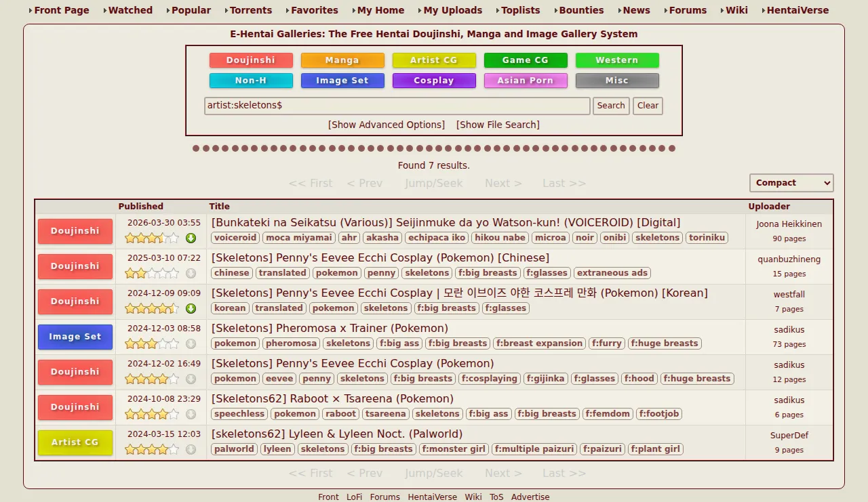This screenshot has width=868, height=502.
Task: Open the Raboot × Tsareena (Pokemon) gallery title
Action: click(332, 399)
